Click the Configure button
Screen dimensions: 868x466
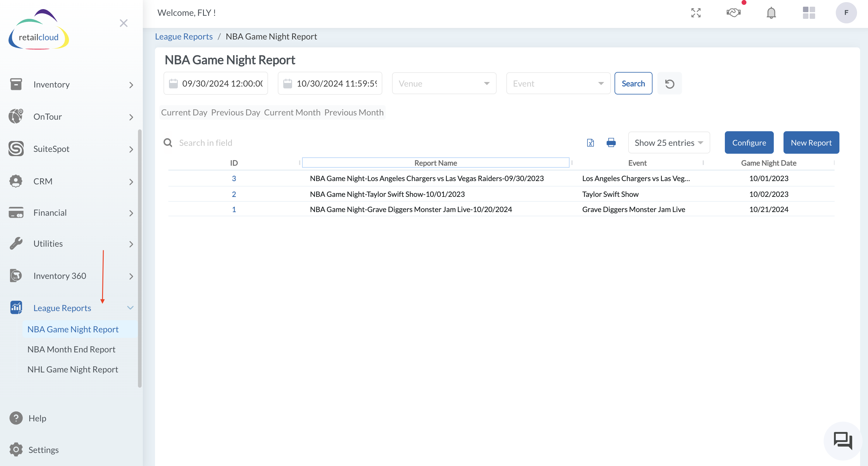(749, 143)
